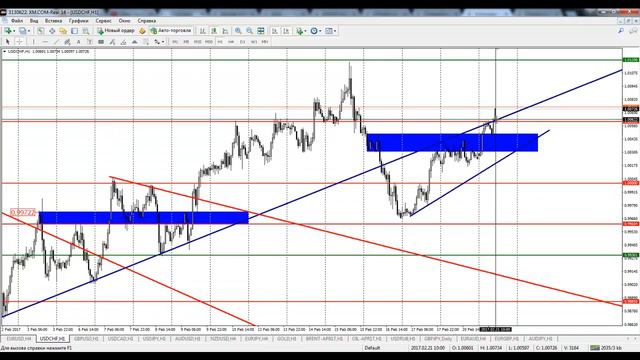Select the trendline drawing tool
This screenshot has width=640, height=360.
pyautogui.click(x=56, y=42)
